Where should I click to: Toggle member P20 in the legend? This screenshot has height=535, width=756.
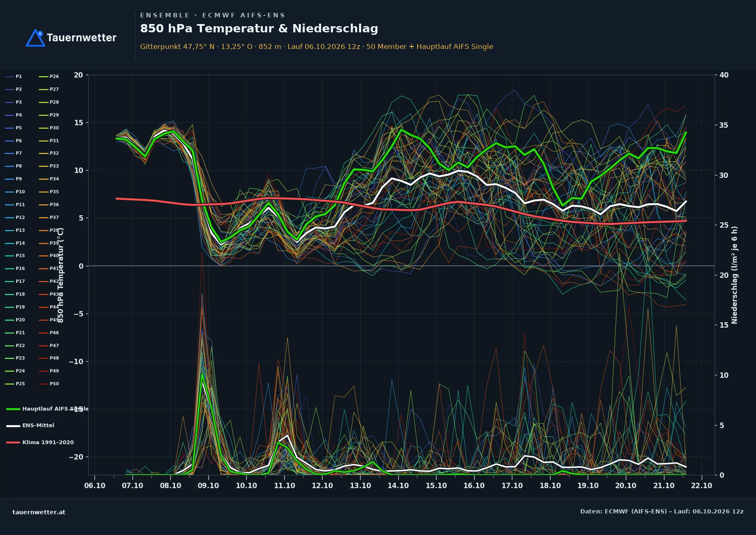click(15, 320)
